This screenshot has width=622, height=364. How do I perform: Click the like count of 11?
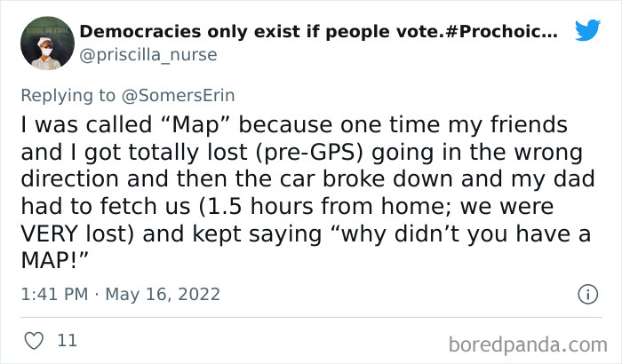[66, 339]
